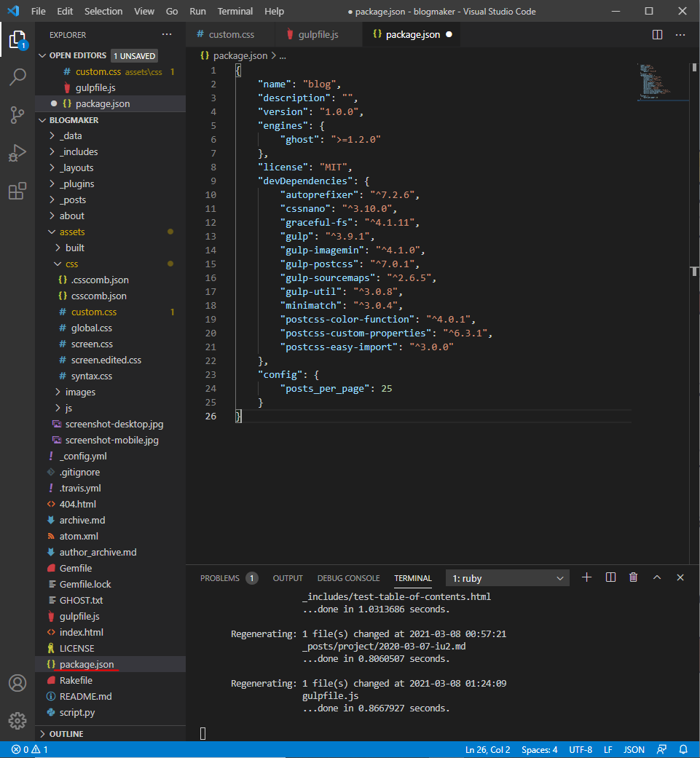Change encoding via UTF-8 status item
This screenshot has height=758, width=700.
click(580, 750)
